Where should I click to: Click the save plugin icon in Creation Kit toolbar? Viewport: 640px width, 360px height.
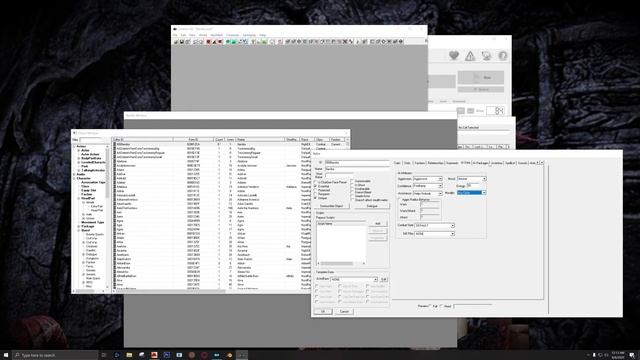pyautogui.click(x=182, y=42)
